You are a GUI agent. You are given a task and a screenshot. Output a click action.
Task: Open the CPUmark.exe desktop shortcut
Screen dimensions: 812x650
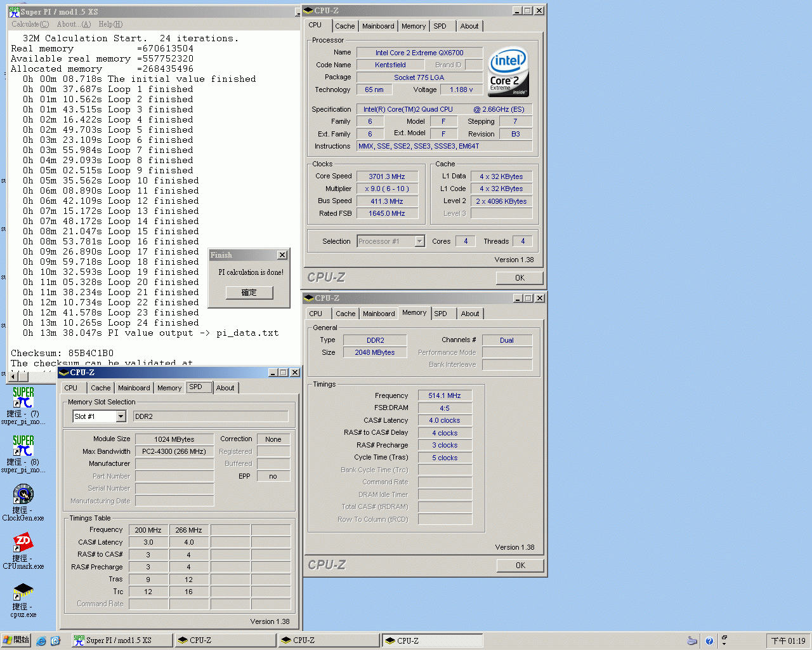pos(23,550)
